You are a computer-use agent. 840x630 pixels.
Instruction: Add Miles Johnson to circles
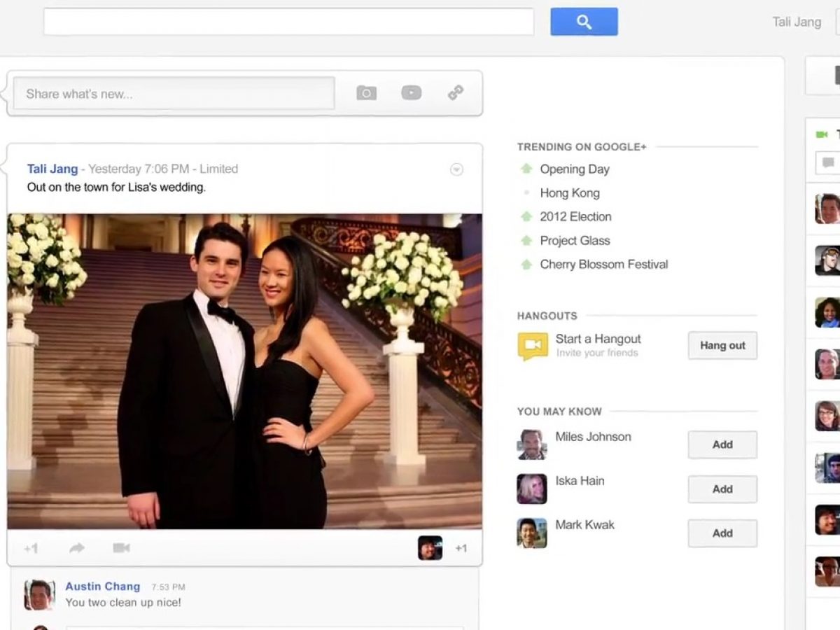click(x=722, y=444)
